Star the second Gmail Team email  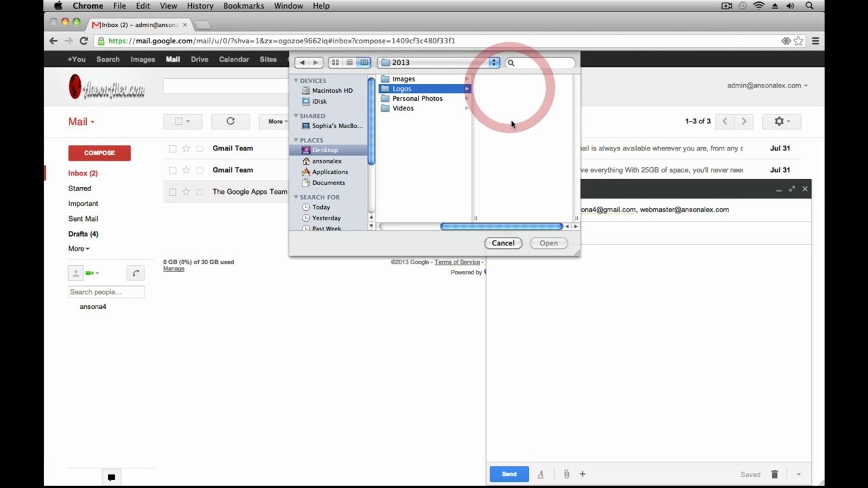coord(186,170)
